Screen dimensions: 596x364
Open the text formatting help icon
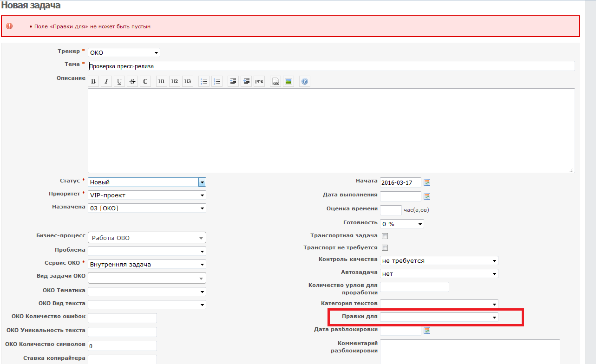[305, 81]
